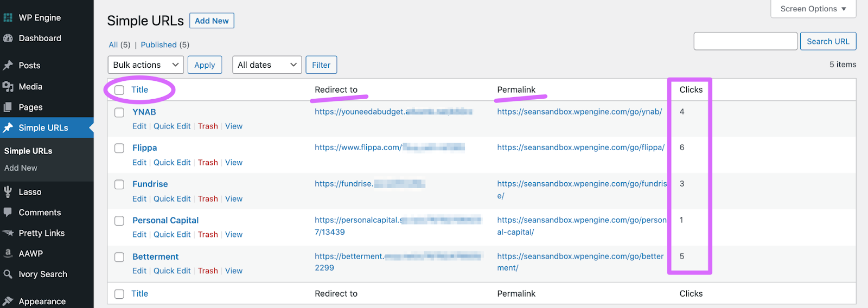
Task: Open Dashboard in the sidebar
Action: tap(40, 38)
